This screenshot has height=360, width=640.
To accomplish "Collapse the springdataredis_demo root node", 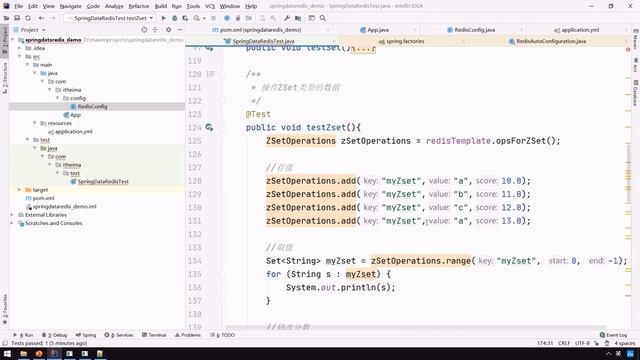I will 12,40.
